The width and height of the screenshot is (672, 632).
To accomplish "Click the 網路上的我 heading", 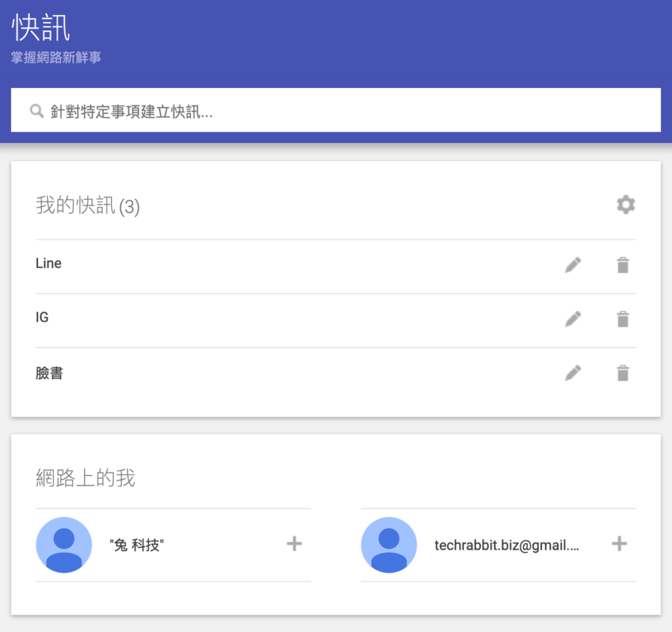I will 85,478.
